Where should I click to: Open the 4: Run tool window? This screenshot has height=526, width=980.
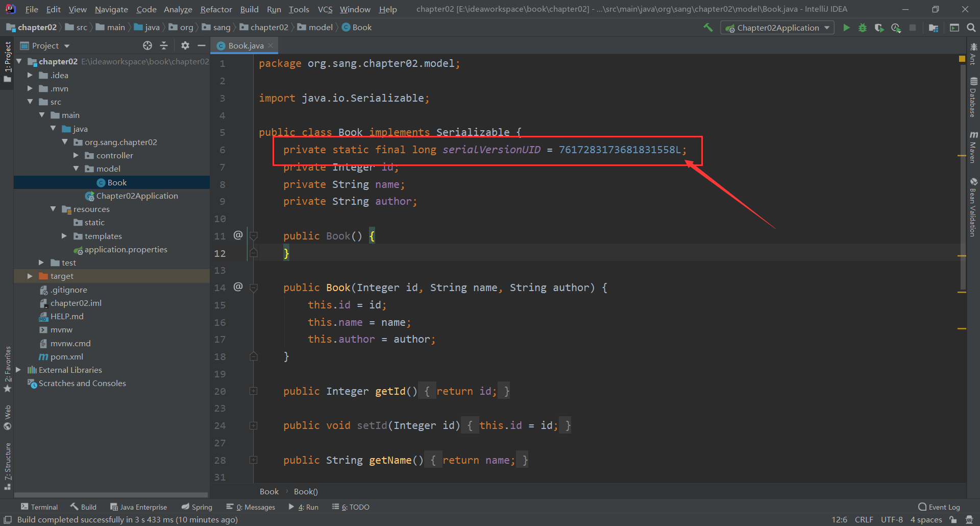(303, 507)
